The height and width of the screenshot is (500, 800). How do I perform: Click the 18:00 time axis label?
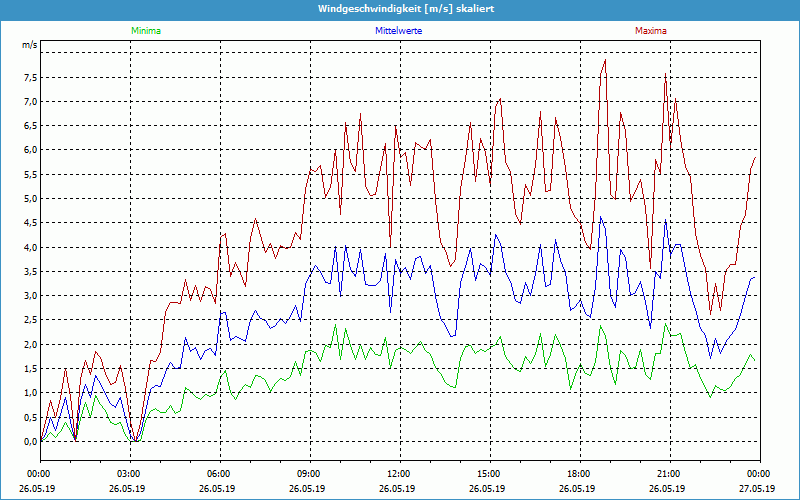pyautogui.click(x=579, y=473)
